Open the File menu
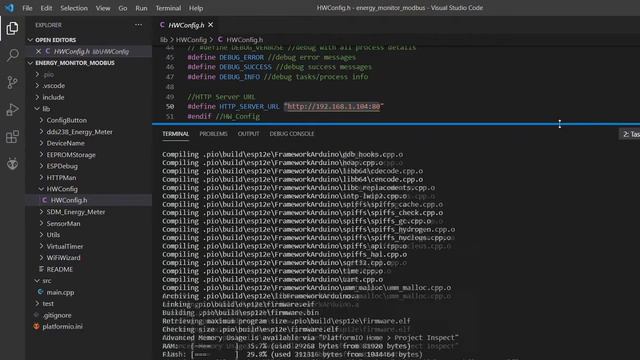This screenshot has height=360, width=640. tap(27, 8)
